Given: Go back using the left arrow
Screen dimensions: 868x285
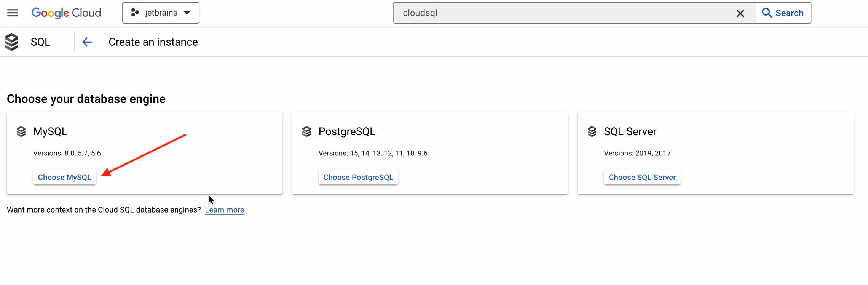Looking at the screenshot, I should 87,42.
